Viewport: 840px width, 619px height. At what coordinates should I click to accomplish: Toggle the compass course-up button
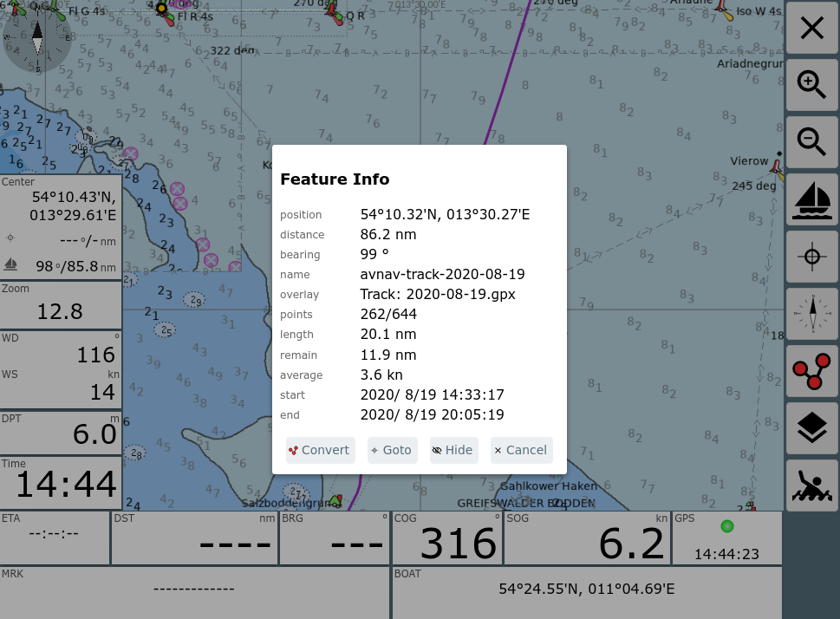click(811, 314)
